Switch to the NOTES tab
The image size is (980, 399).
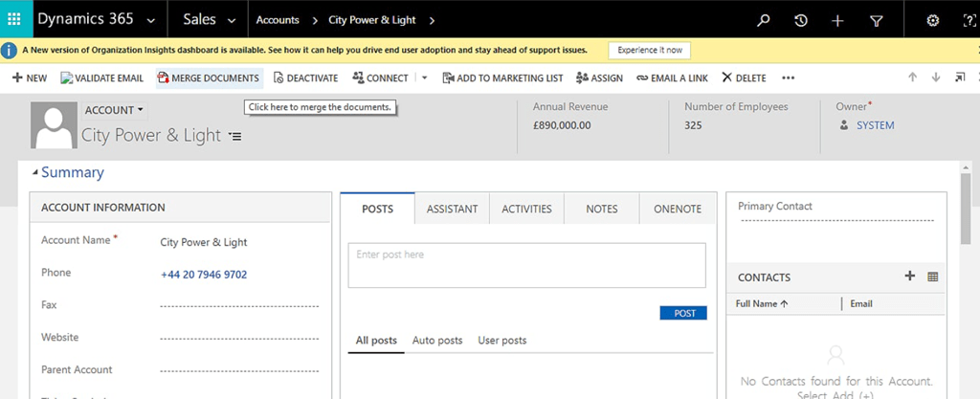point(602,210)
